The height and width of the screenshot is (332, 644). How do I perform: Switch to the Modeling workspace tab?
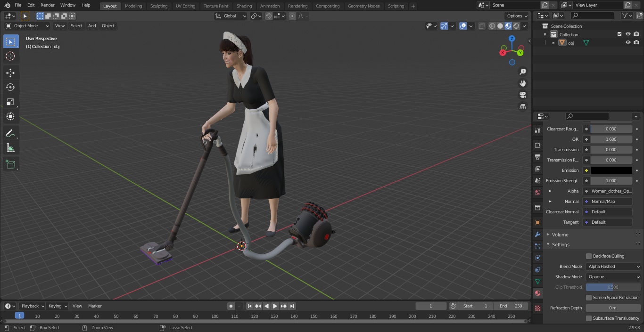click(133, 6)
